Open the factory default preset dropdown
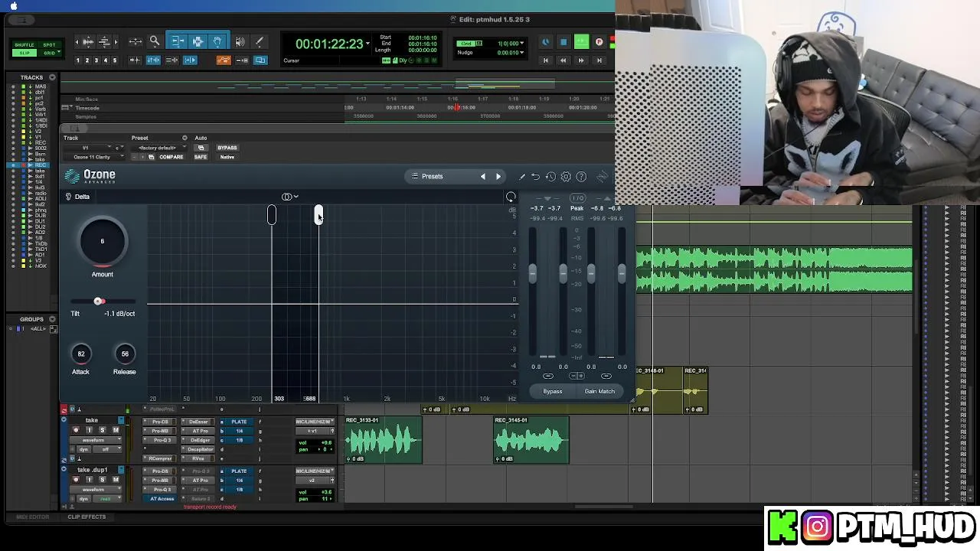This screenshot has width=980, height=551. 159,148
